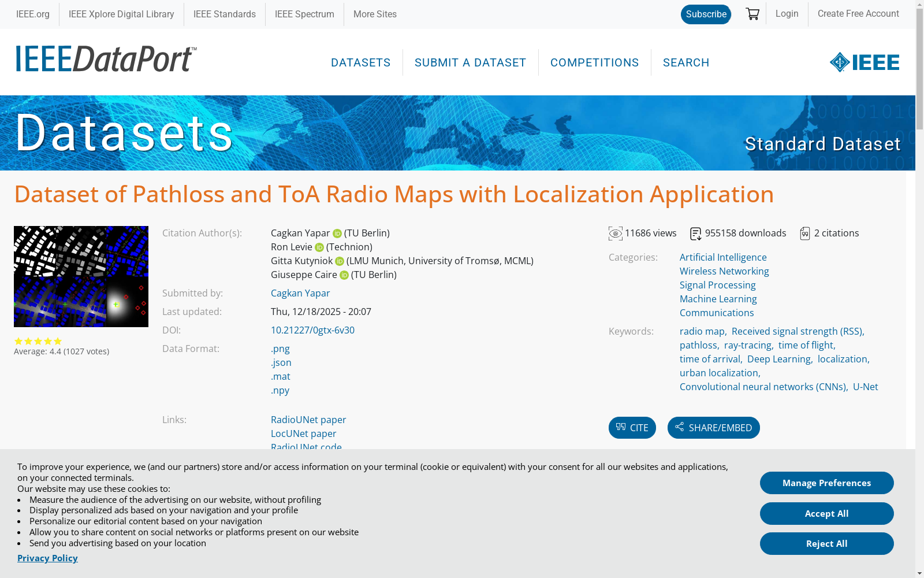
Task: Click the IEEE logo at top right
Action: coord(865,62)
